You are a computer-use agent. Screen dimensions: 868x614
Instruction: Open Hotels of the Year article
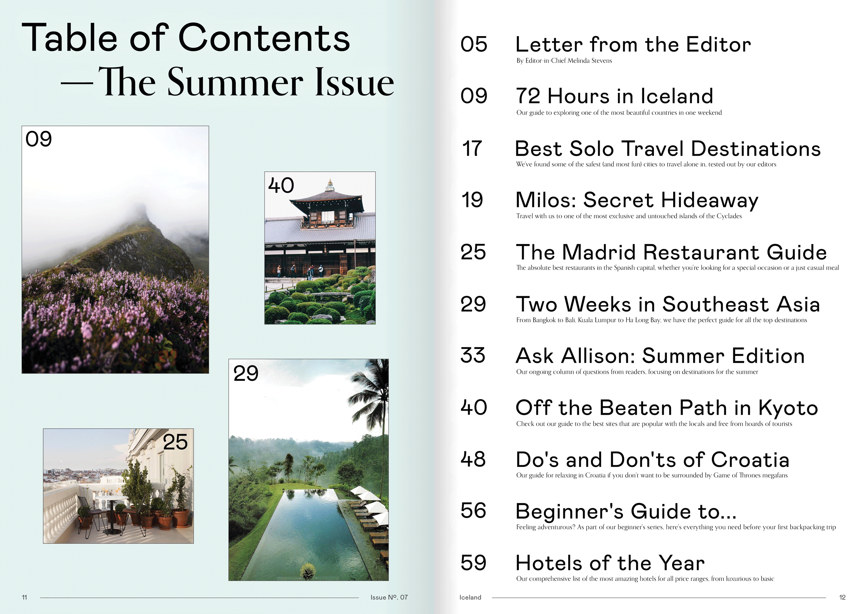pos(610,563)
